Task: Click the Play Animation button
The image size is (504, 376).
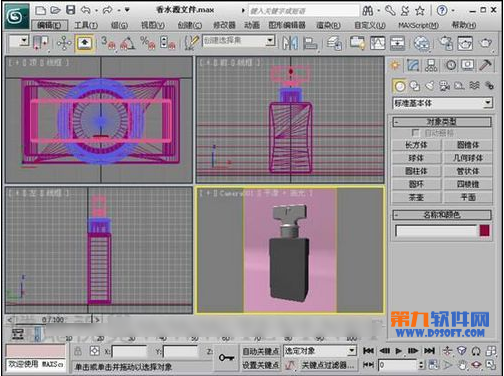Action: click(398, 351)
